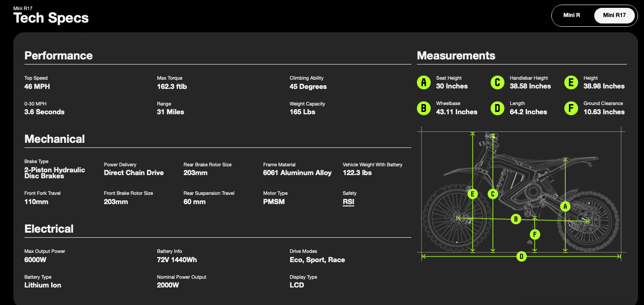
Task: Click the E badge beside Height
Action: [x=571, y=82]
